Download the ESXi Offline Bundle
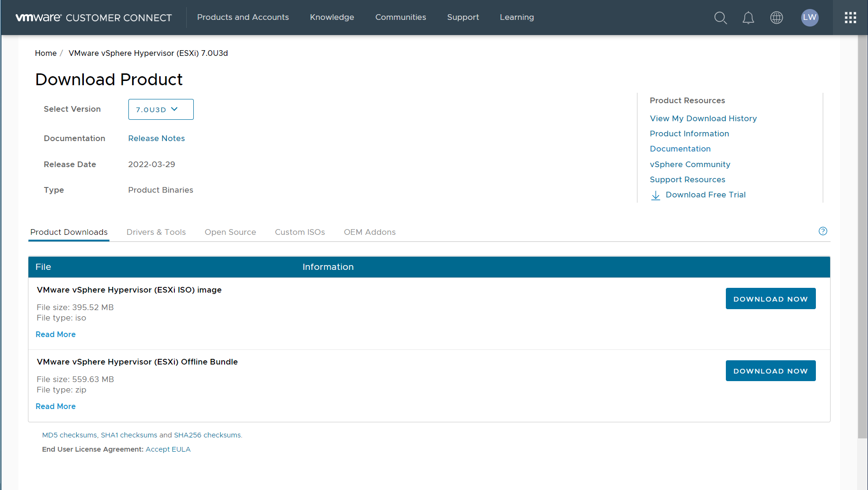 pyautogui.click(x=770, y=371)
